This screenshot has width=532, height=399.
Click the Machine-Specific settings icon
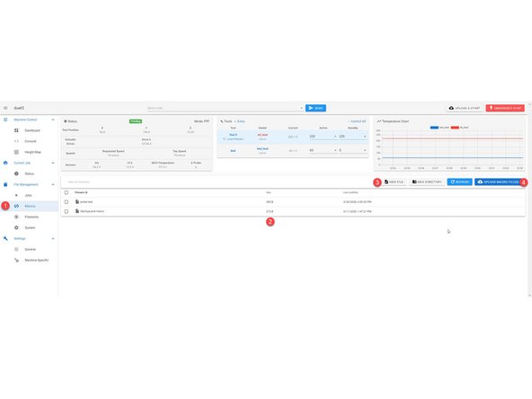tap(16, 261)
